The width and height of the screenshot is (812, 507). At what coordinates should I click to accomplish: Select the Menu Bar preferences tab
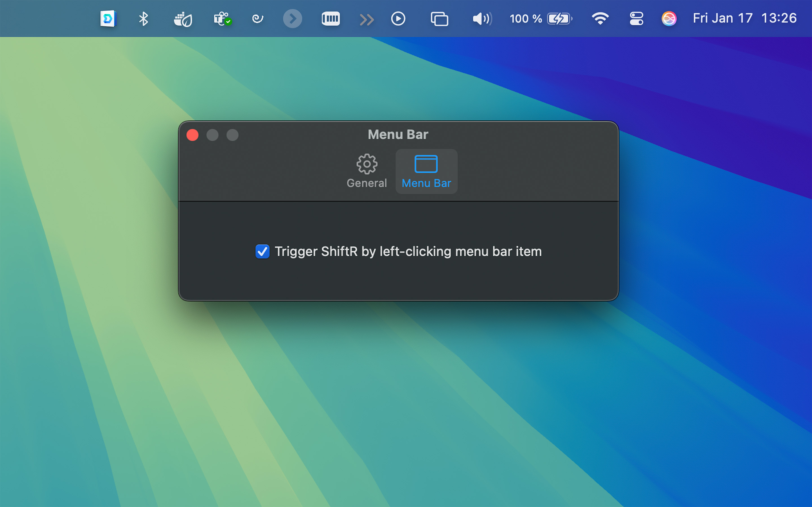click(426, 171)
